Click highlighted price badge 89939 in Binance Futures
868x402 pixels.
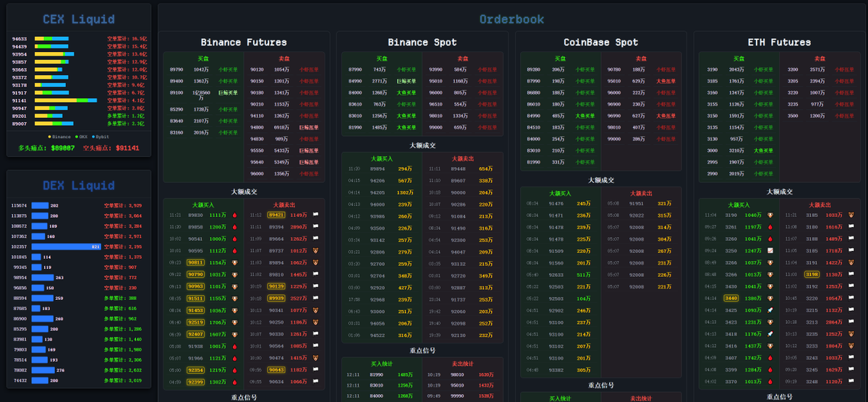point(276,299)
